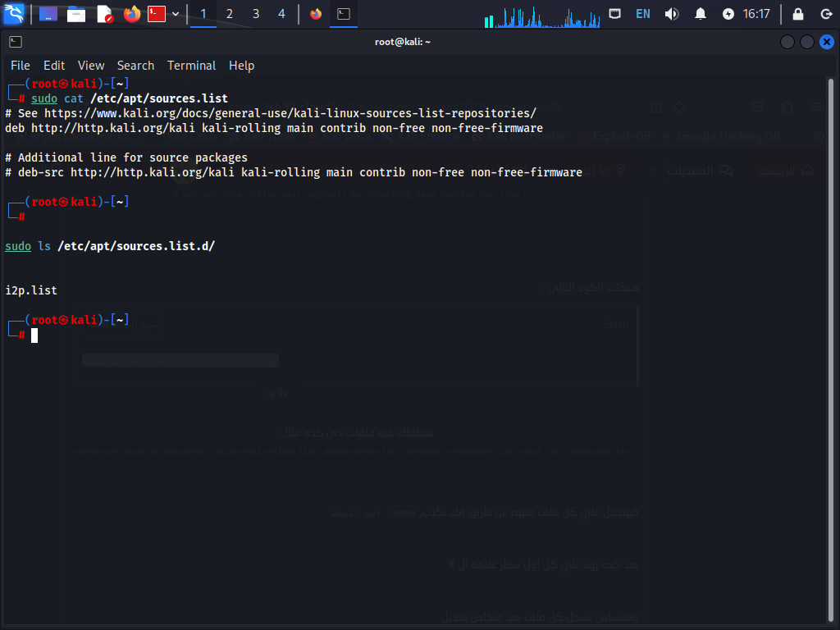Open the file manager launcher in panel
The height and width of the screenshot is (630, 840).
pyautogui.click(x=76, y=13)
